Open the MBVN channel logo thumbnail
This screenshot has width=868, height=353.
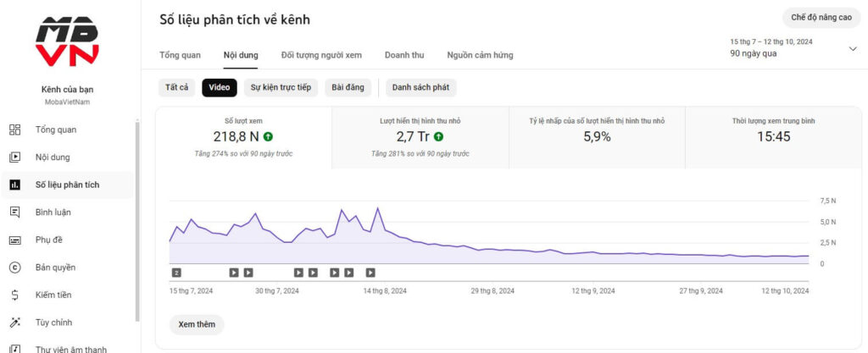click(x=67, y=41)
